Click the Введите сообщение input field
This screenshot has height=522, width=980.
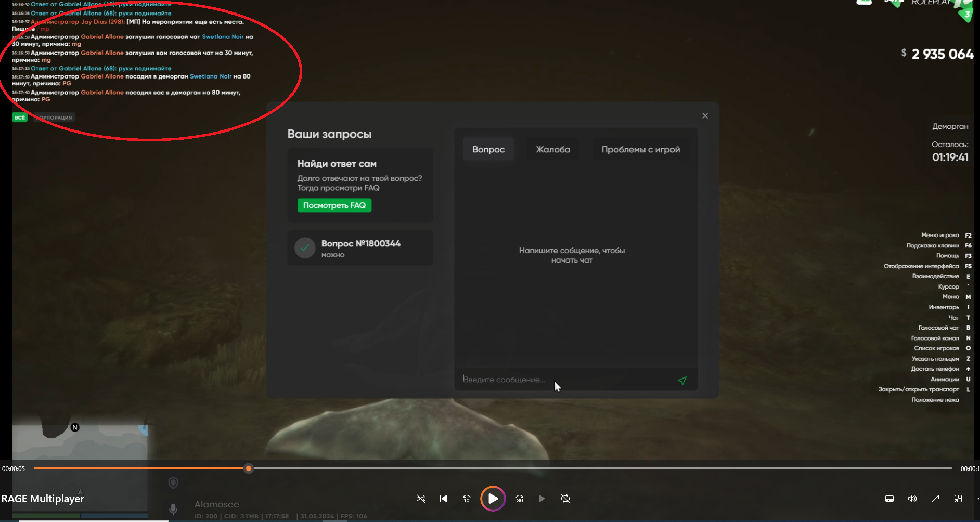tap(562, 380)
